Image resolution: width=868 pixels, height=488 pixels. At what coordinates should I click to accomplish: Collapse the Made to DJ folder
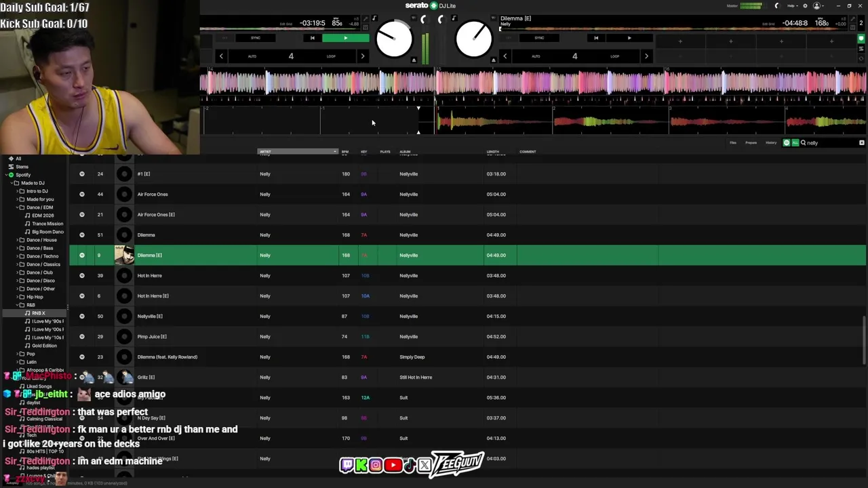pyautogui.click(x=11, y=183)
